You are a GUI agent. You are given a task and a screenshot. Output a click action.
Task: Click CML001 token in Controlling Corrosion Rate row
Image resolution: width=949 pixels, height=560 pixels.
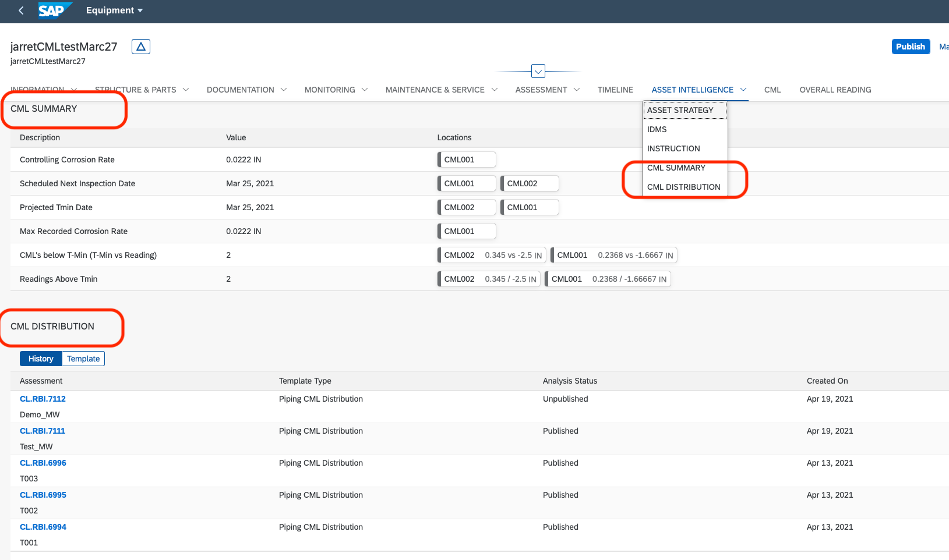point(467,160)
